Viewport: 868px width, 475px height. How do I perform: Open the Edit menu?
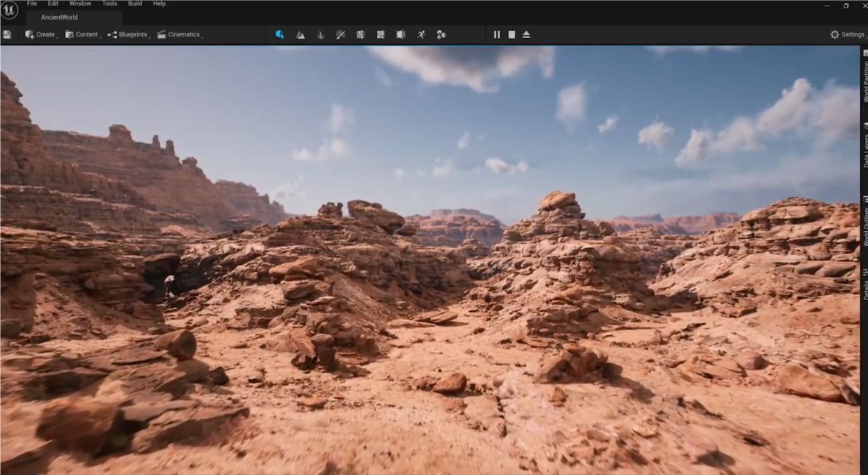(x=53, y=4)
